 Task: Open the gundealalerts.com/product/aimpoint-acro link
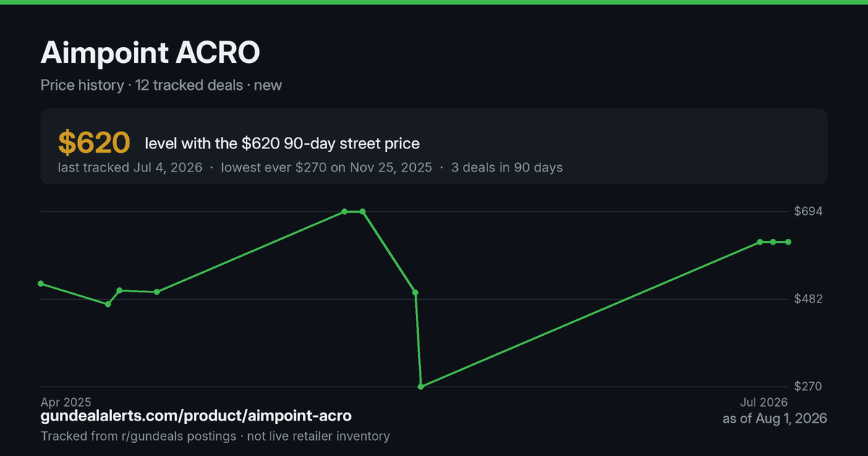click(196, 416)
